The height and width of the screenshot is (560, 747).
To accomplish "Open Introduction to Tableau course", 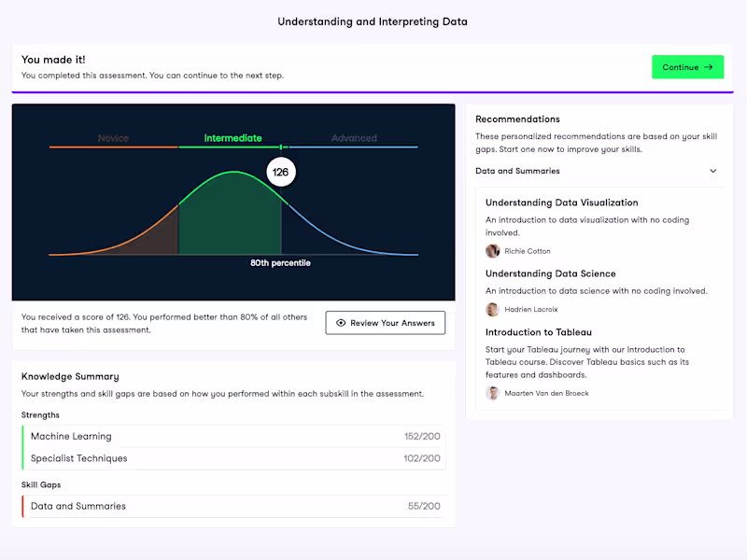I will (x=538, y=332).
